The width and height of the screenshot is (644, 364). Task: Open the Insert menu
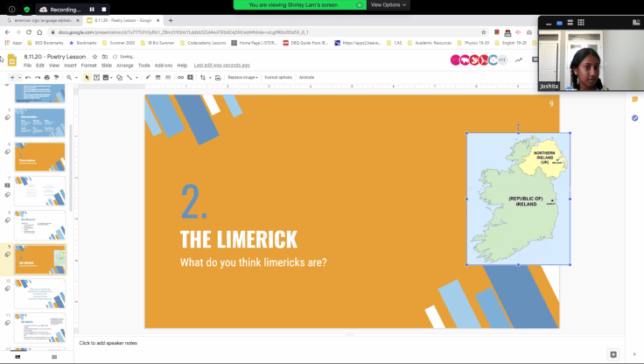click(70, 66)
